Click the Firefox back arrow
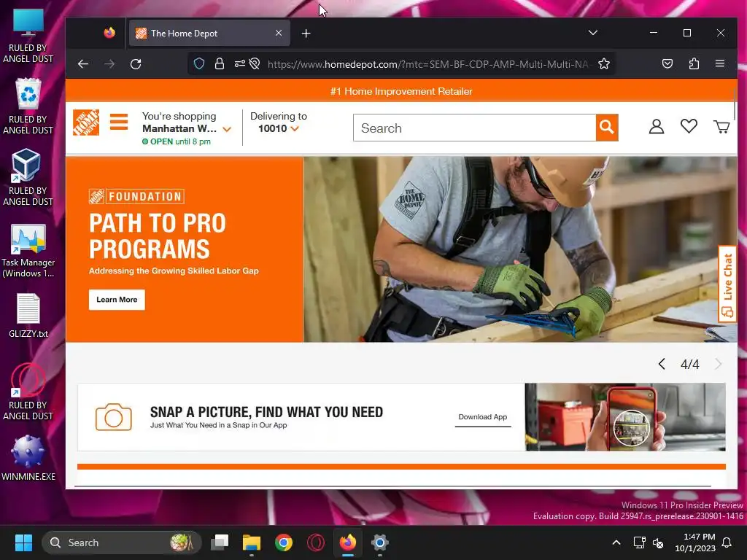747x560 pixels. (x=83, y=64)
